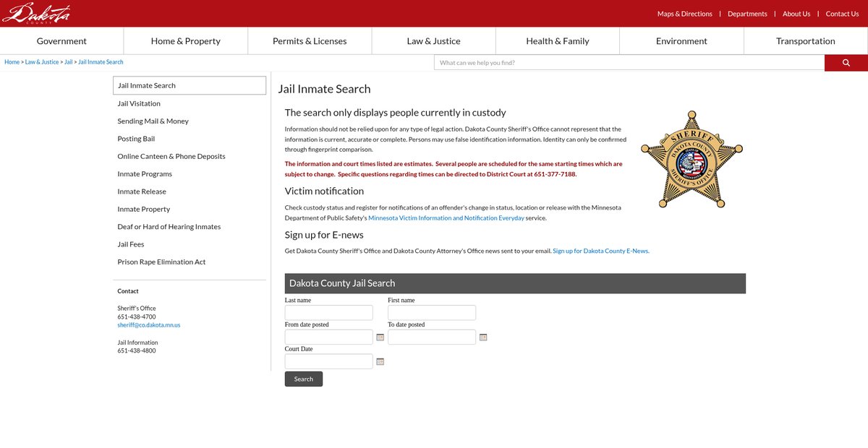868x448 pixels.
Task: Expand the Transportation menu
Action: click(x=805, y=41)
